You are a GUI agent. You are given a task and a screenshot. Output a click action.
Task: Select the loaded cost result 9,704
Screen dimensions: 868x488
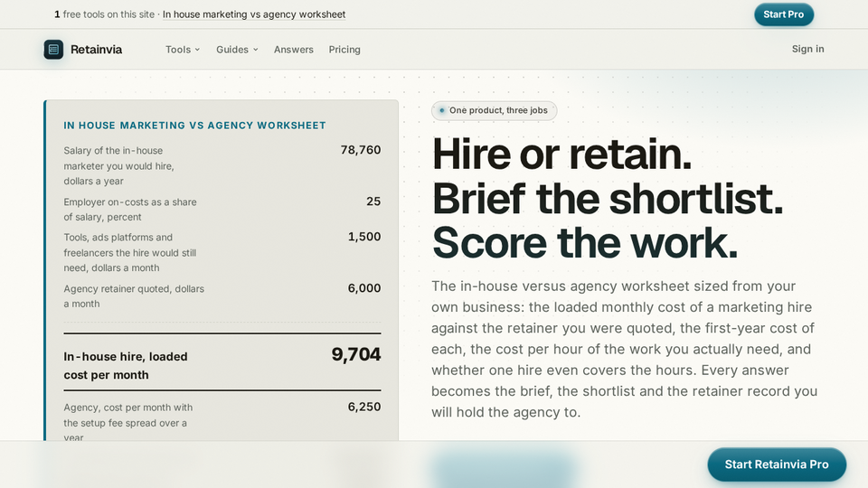(x=356, y=354)
